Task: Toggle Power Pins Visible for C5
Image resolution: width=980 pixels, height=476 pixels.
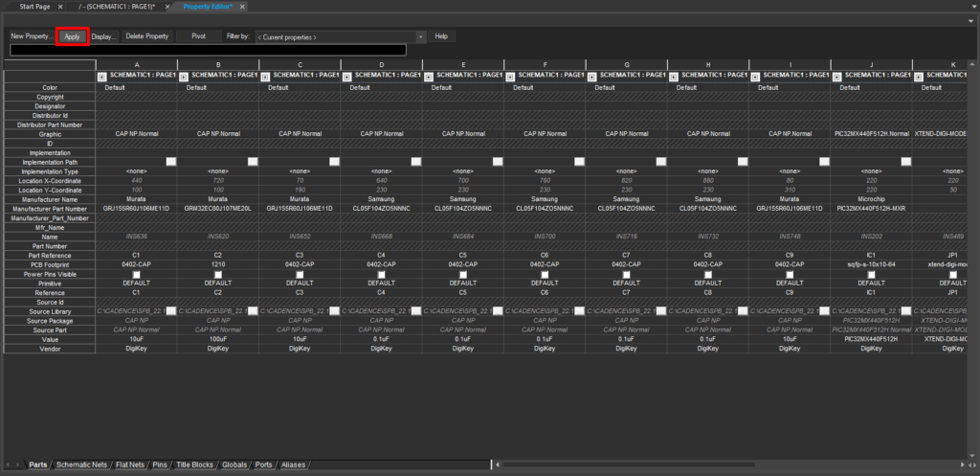Action: point(463,275)
